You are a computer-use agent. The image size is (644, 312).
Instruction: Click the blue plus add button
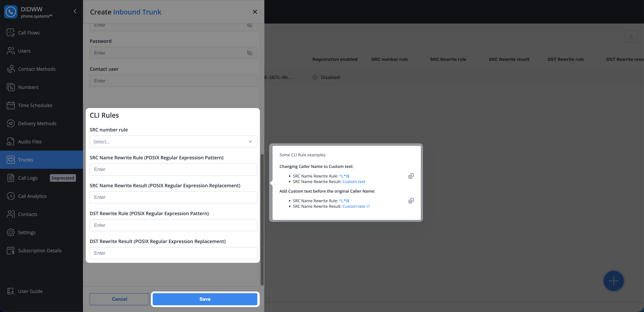pyautogui.click(x=613, y=281)
